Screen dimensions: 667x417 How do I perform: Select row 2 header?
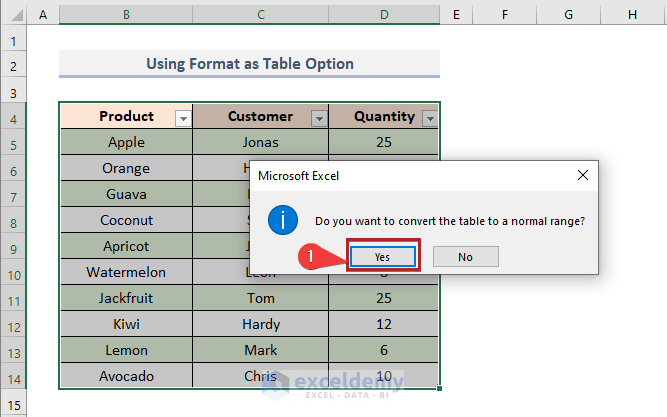tap(14, 65)
